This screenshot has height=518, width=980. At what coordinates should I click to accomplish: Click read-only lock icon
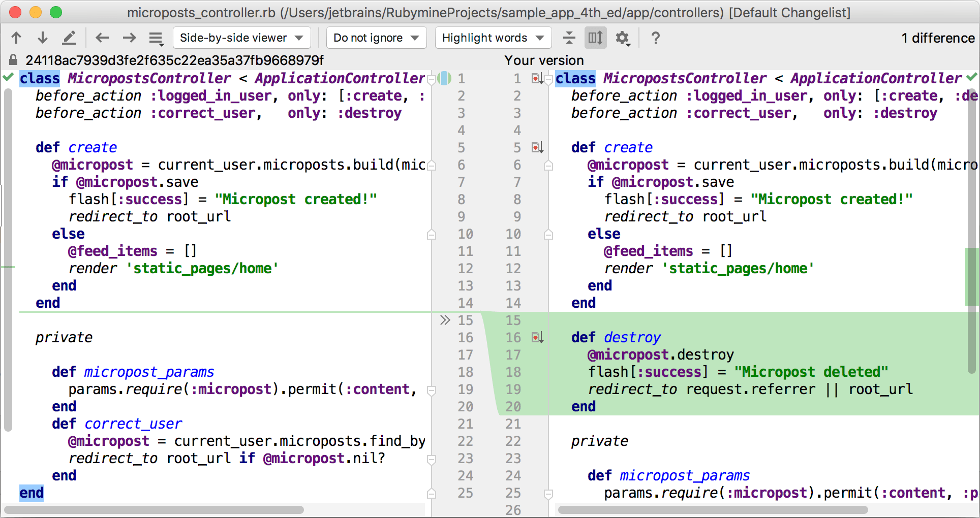pyautogui.click(x=14, y=60)
